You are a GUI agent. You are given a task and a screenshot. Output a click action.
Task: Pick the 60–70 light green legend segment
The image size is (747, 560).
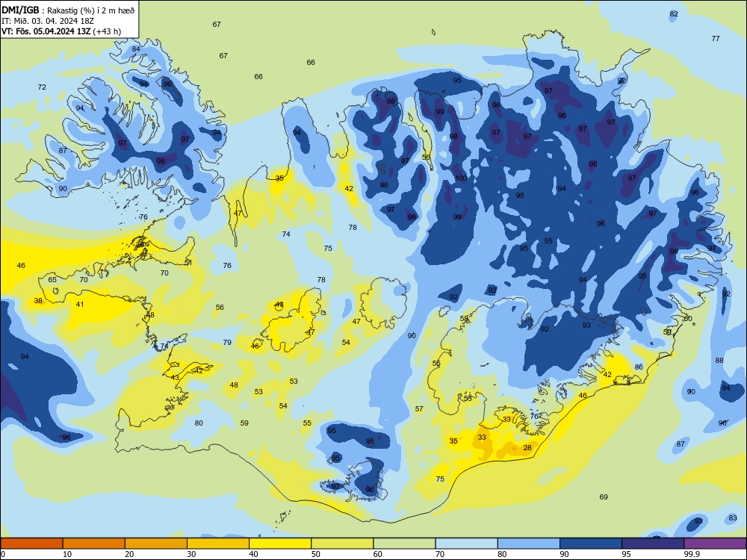point(404,544)
